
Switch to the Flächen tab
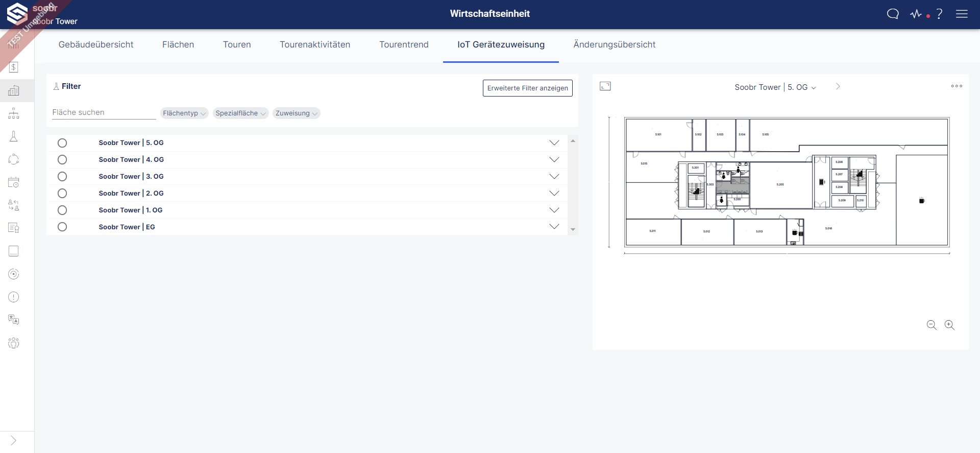pyautogui.click(x=178, y=45)
